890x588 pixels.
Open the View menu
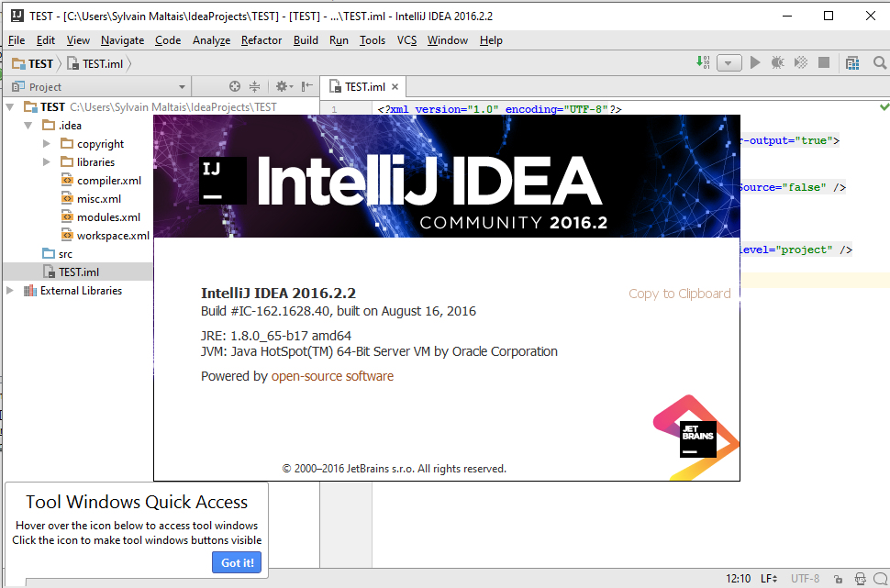pyautogui.click(x=78, y=39)
